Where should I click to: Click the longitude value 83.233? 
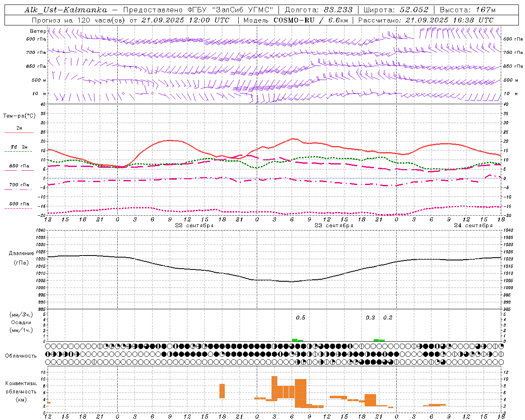point(338,10)
